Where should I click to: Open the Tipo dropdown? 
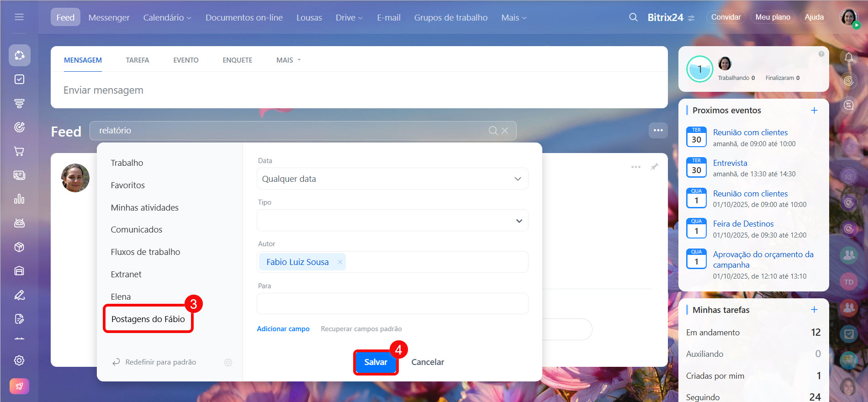[x=392, y=221]
